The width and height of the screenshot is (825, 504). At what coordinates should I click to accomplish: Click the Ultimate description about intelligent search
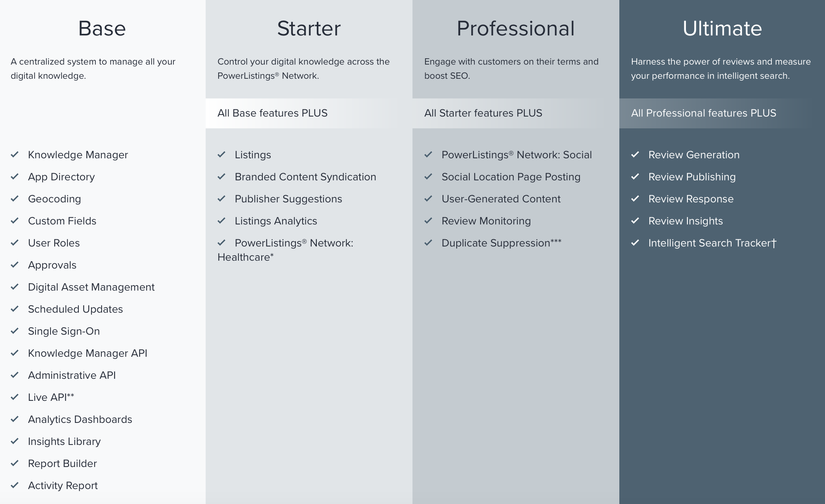click(721, 69)
